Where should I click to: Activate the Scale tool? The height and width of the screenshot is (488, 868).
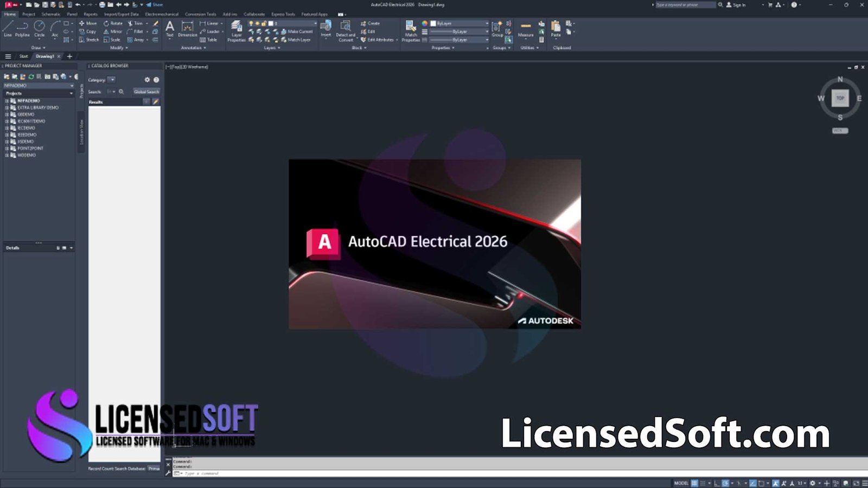tap(112, 40)
